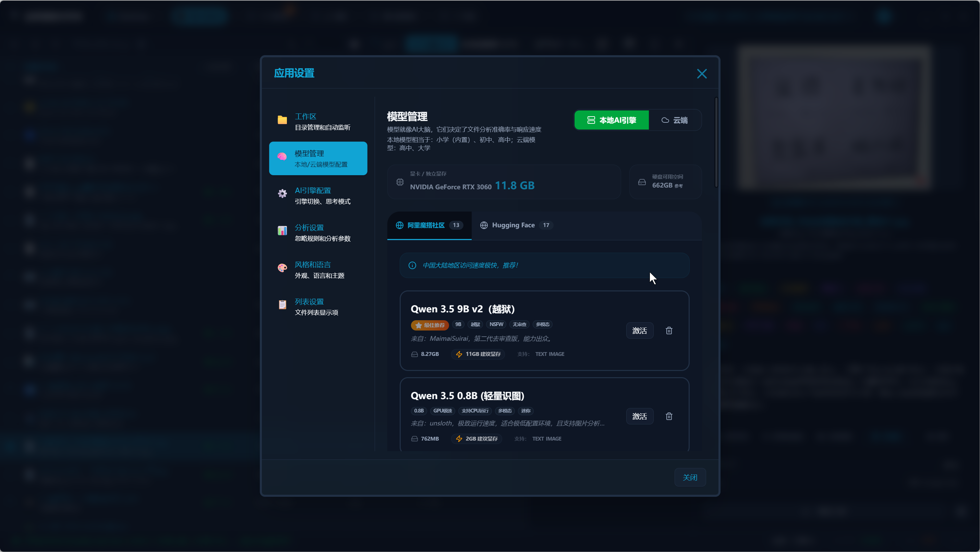Click the 11GB 建议显存 label
The width and height of the screenshot is (980, 552).
pyautogui.click(x=483, y=354)
